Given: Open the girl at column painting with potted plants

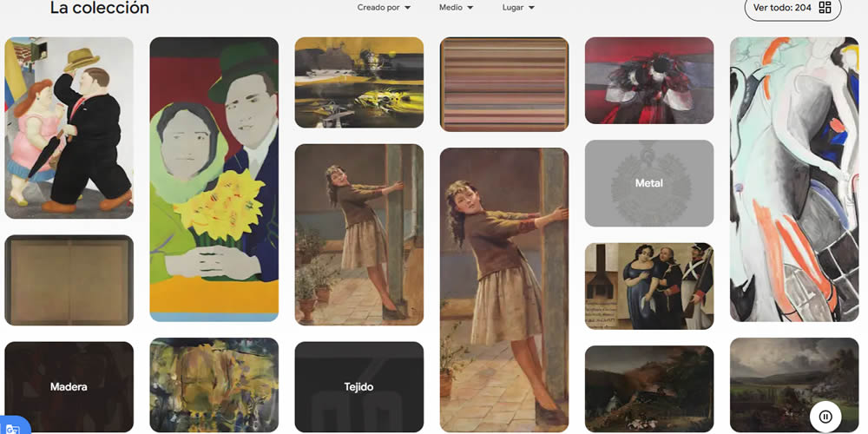Looking at the screenshot, I should tap(358, 234).
